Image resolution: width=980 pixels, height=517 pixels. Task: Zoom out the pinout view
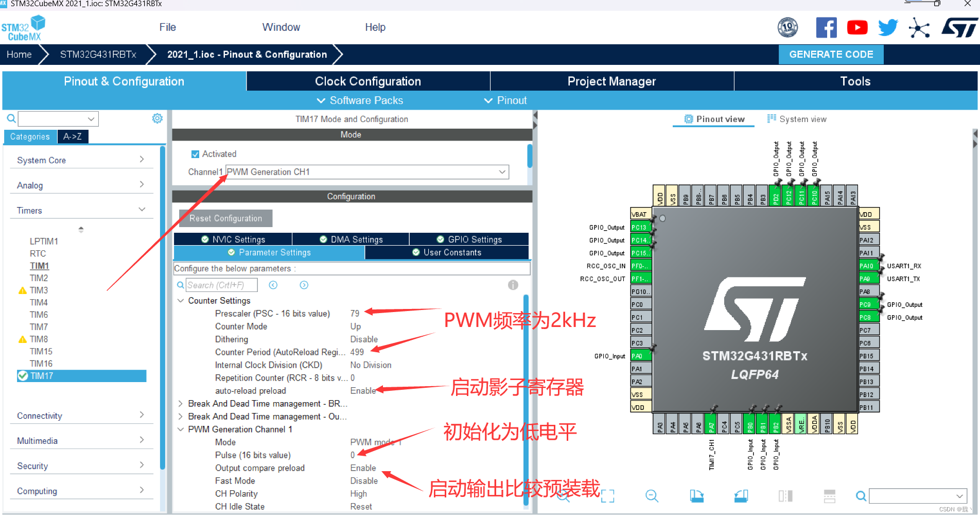tap(652, 496)
